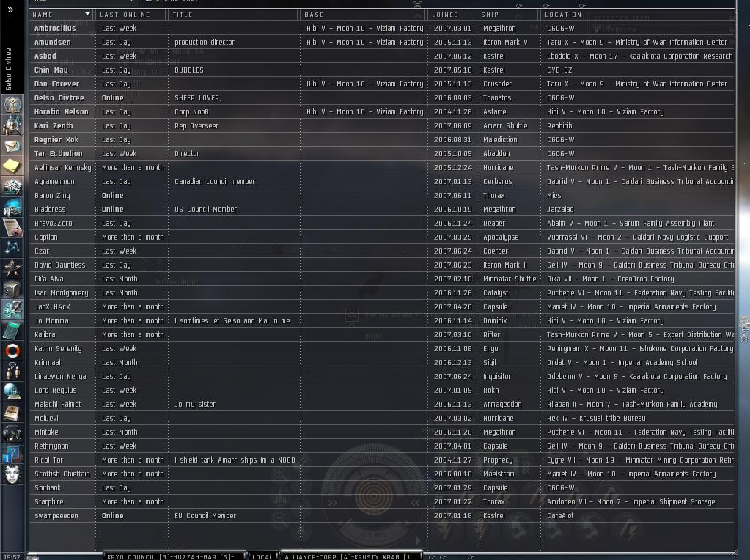Screen dimensions: 750x560
Task: Open the info question-mark icon
Action: (x=12, y=454)
